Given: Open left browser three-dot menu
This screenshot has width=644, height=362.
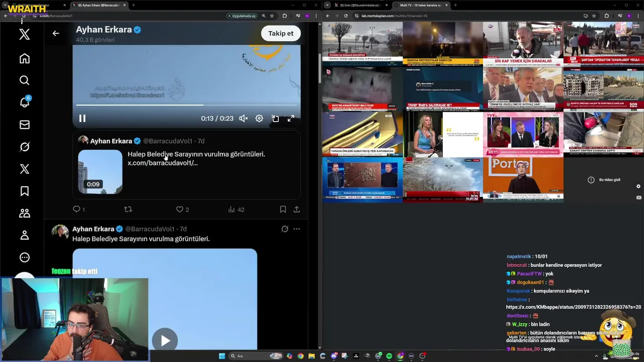Looking at the screenshot, I should click(x=316, y=16).
